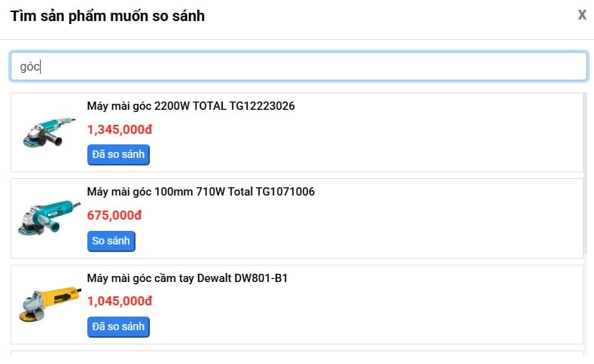Close the product comparison search dialog
Viewport: 594px width, 364px height.
pos(582,15)
